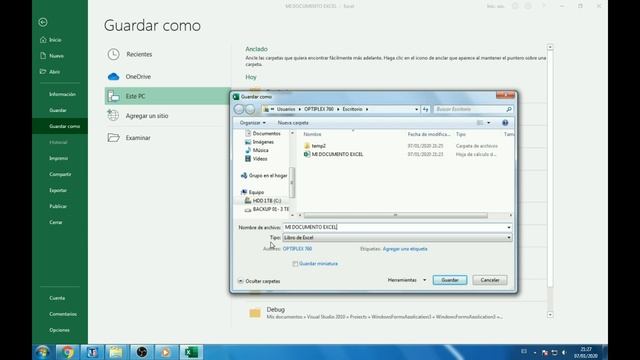Open Información in the sidebar
640x360 pixels.
[x=62, y=94]
